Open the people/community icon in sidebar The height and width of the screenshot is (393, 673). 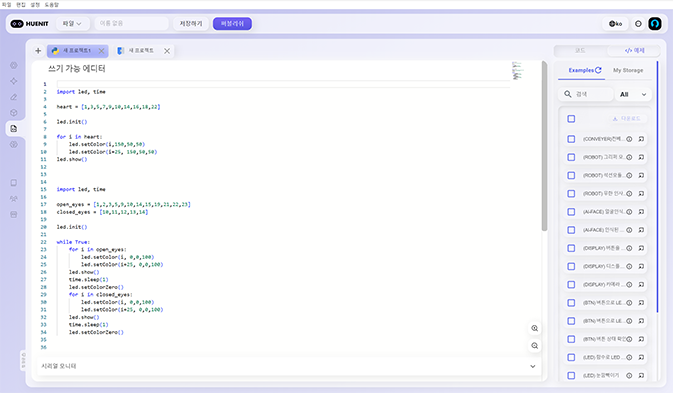click(14, 199)
